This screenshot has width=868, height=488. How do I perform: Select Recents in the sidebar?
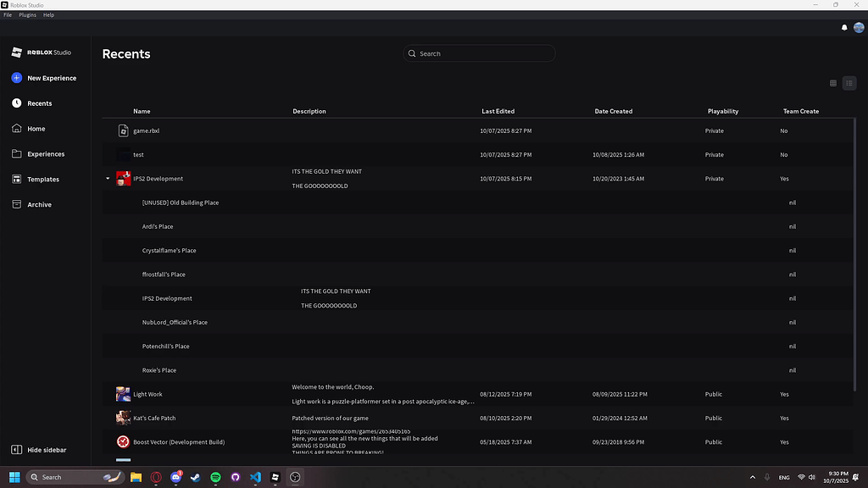point(38,103)
